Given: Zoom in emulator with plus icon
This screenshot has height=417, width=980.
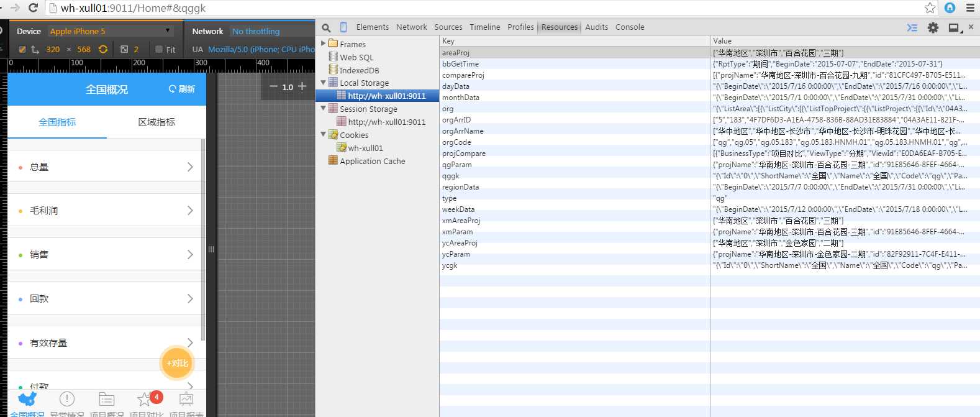Looking at the screenshot, I should point(302,86).
